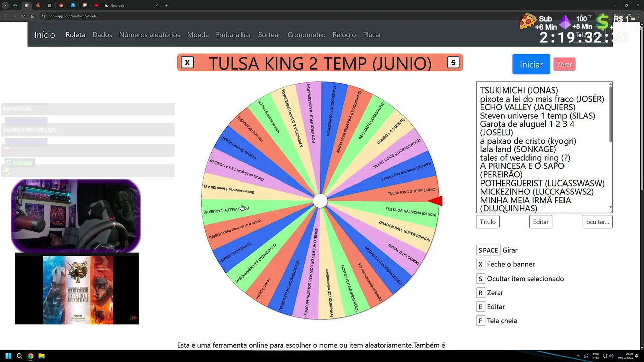The width and height of the screenshot is (644, 362).
Task: Open Embaralhar in the navigation bar
Action: (233, 35)
